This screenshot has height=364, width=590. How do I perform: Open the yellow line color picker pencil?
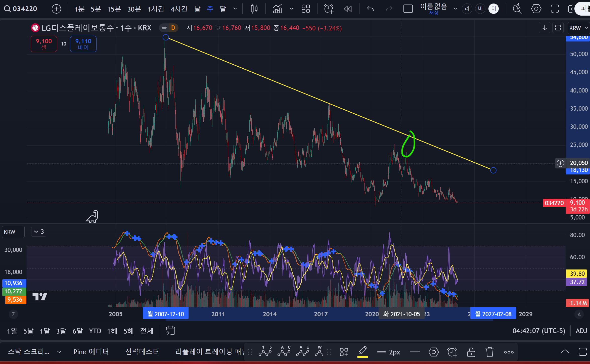(x=362, y=351)
